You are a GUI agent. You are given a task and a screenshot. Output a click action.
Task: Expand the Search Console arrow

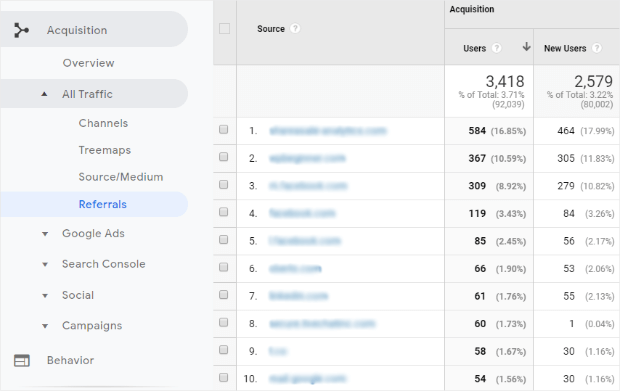click(x=45, y=264)
